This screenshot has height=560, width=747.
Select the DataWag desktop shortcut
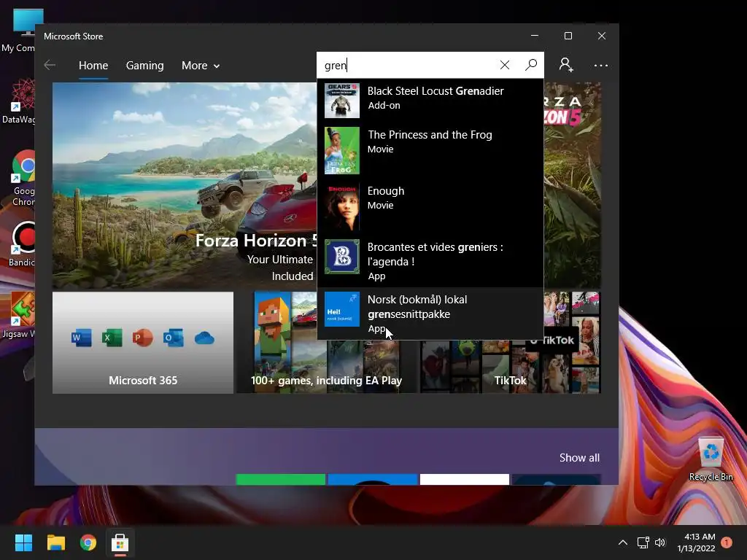[x=19, y=101]
